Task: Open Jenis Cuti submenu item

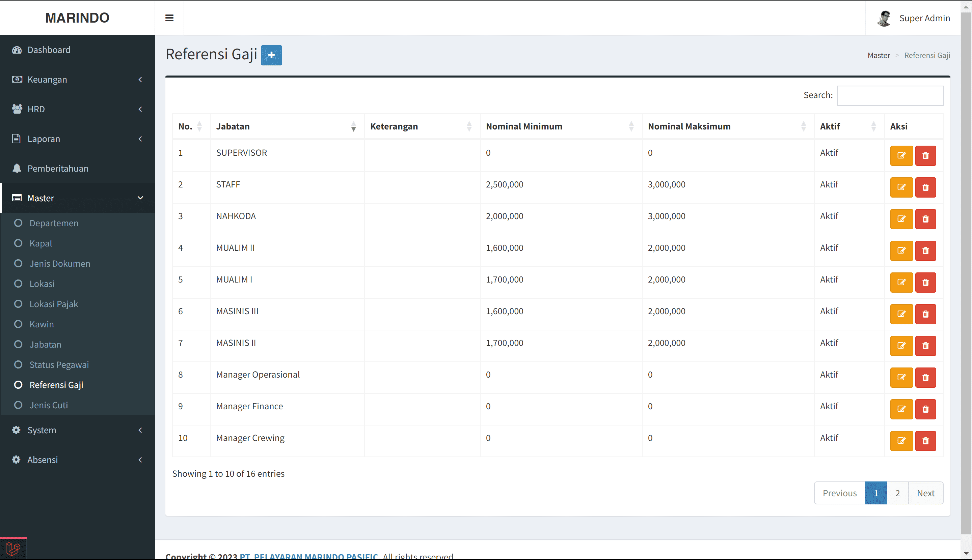Action: [x=49, y=405]
